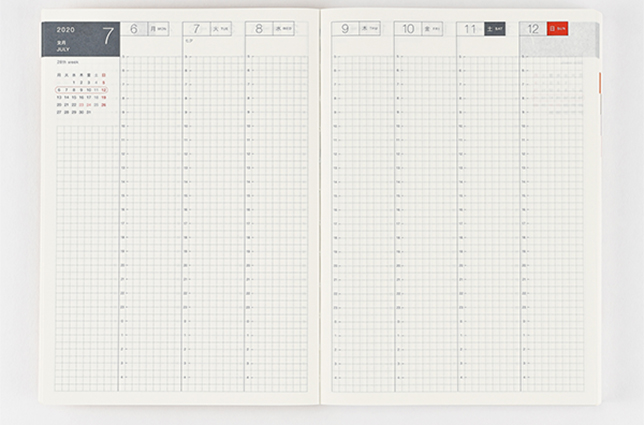Select the WED weekday label
The image size is (644, 425).
click(284, 29)
